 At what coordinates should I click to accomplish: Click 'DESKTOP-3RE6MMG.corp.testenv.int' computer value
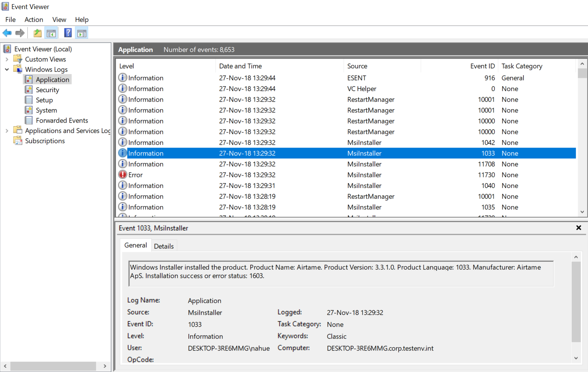pos(380,348)
